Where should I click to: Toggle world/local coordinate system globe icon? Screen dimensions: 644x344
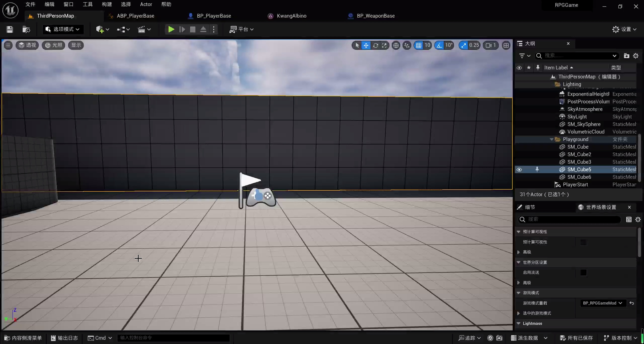(396, 45)
